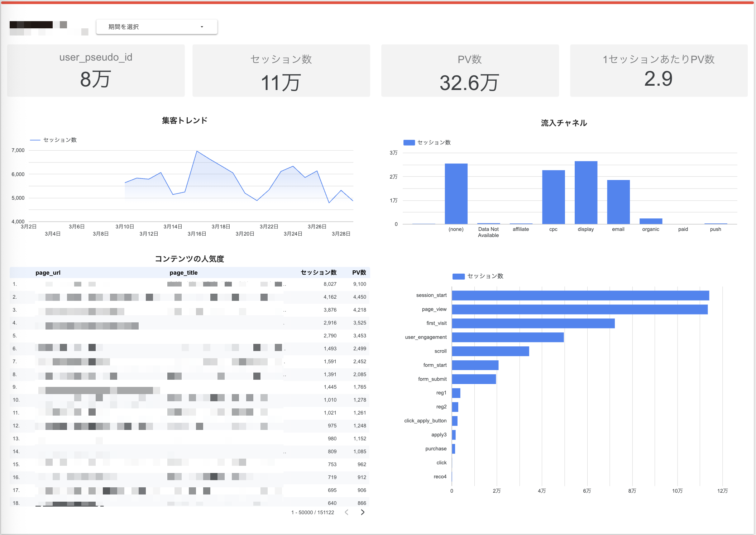Select the (none) channel bar

click(456, 194)
